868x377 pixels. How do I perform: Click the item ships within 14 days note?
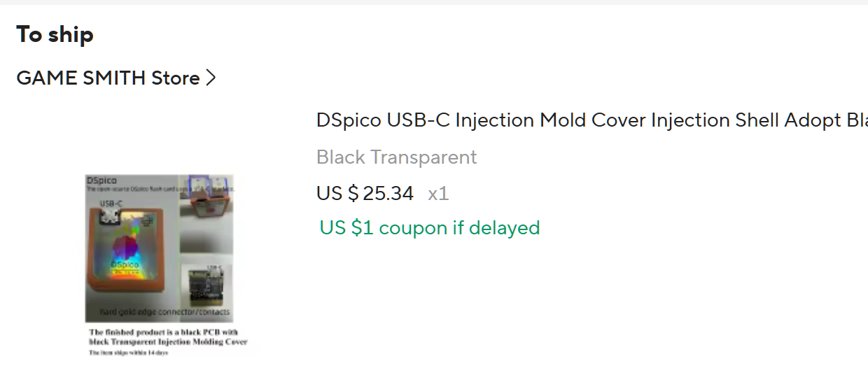coord(128,353)
